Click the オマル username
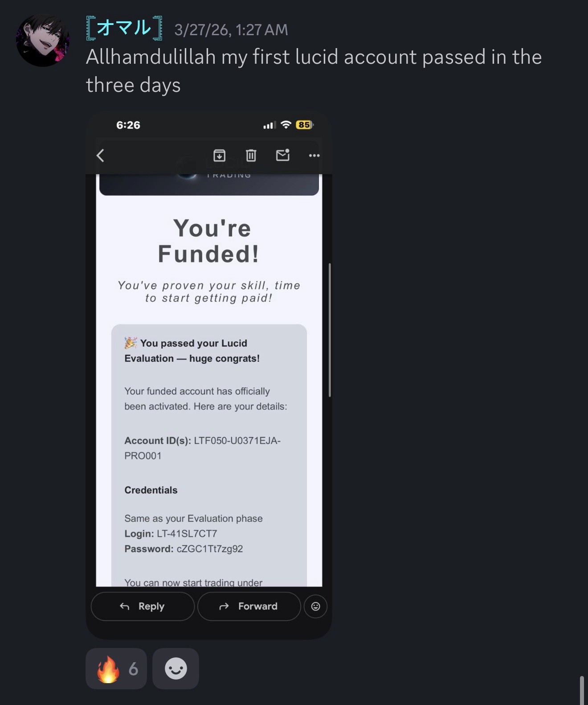This screenshot has width=588, height=705. click(x=124, y=28)
